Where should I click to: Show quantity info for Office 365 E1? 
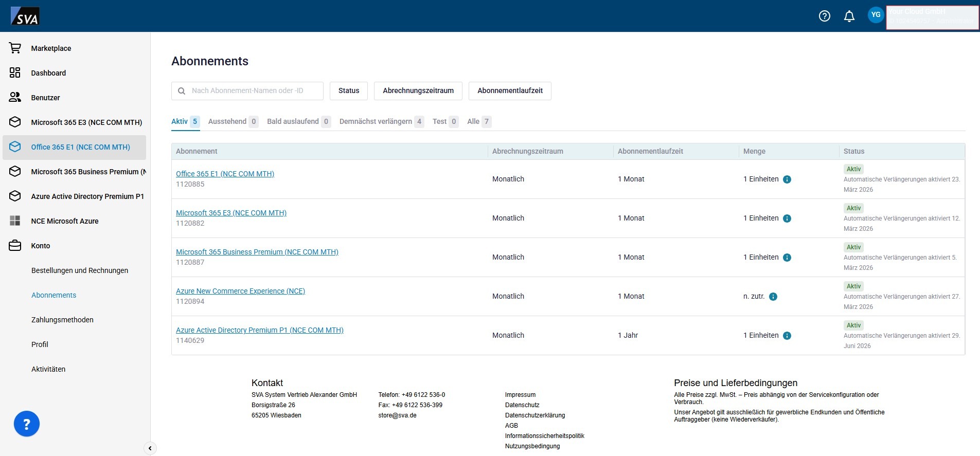click(x=787, y=179)
